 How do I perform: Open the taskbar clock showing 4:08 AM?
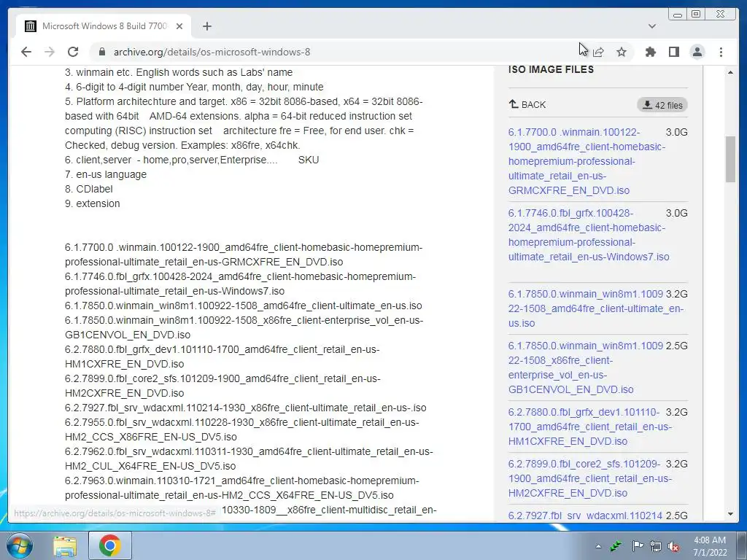(710, 546)
